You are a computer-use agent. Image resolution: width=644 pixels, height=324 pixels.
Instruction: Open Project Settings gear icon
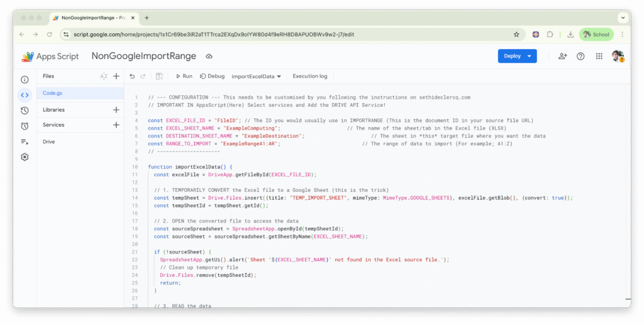25,157
